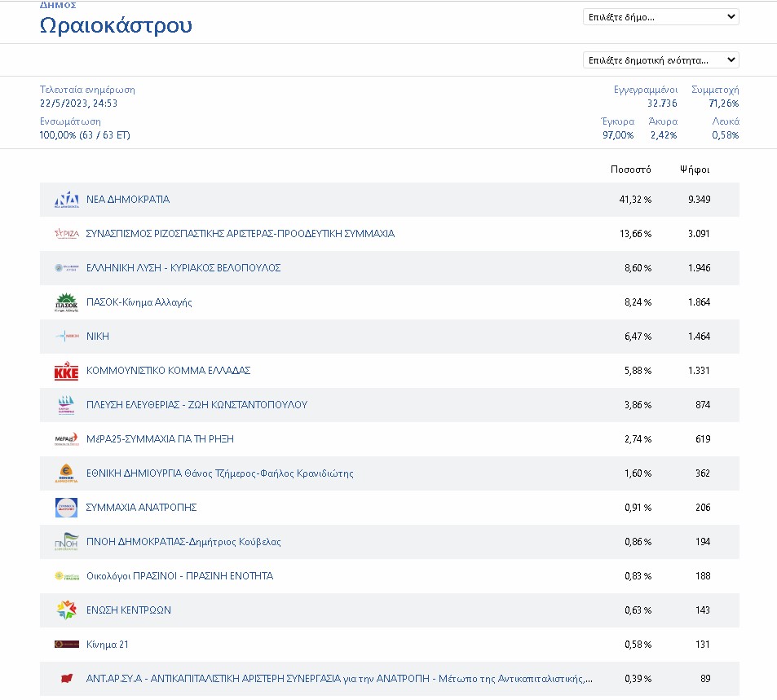777x700 pixels.
Task: Click the 0,39 % percentage value
Action: [x=638, y=679]
